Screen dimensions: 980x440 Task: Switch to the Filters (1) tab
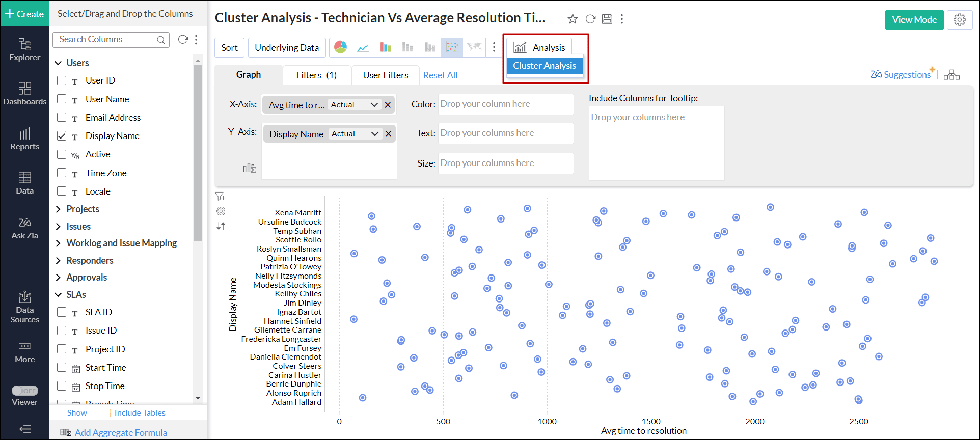pyautogui.click(x=316, y=75)
